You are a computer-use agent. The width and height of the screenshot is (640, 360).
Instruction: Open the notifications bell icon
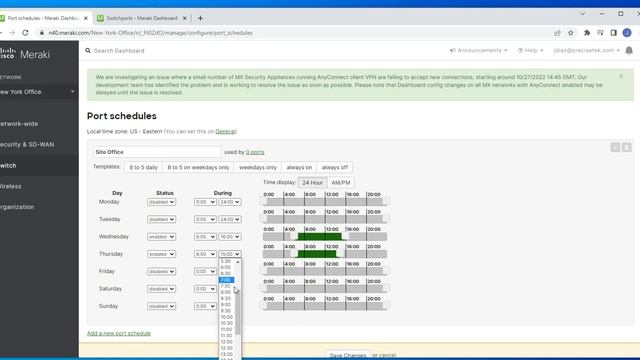pyautogui.click(x=629, y=50)
